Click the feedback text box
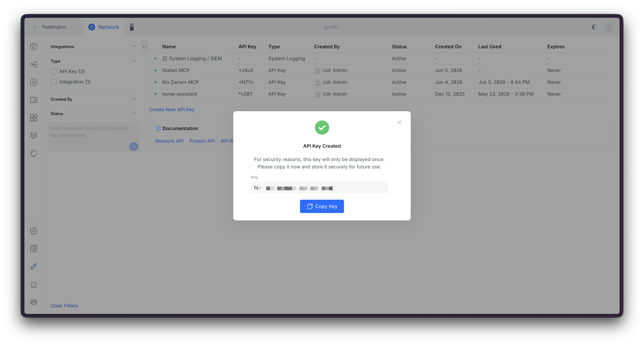The image size is (644, 345). point(94,137)
